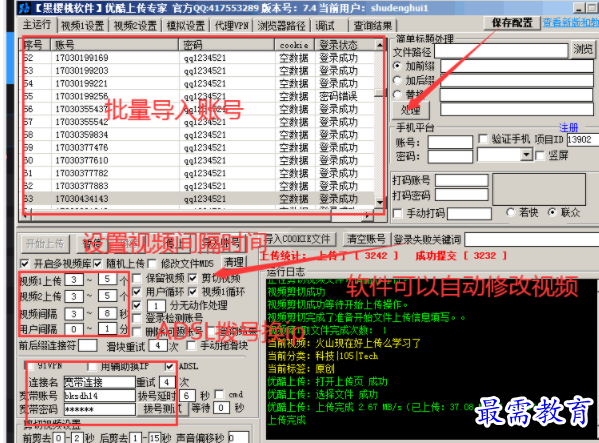
Task: Tick the cmd checkbox
Action: [219, 394]
